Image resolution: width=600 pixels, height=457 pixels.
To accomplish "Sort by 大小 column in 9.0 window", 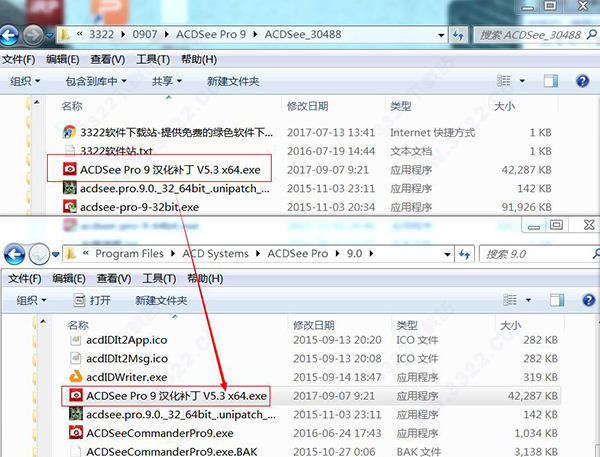I will pyautogui.click(x=510, y=325).
